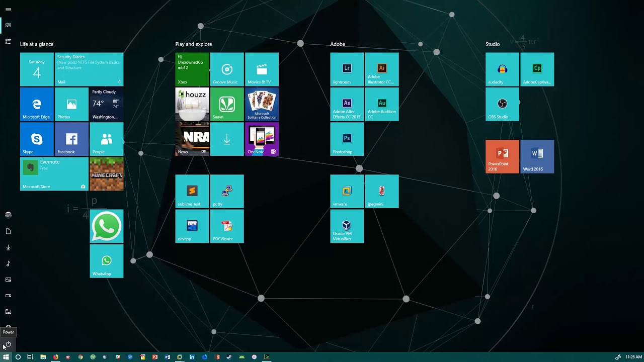Click the download arrow tile
644x362 pixels.
227,139
